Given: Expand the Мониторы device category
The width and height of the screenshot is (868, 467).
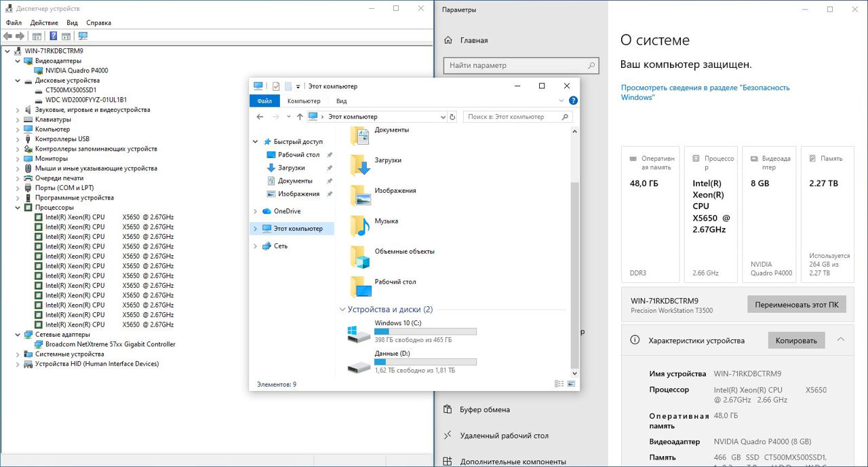Looking at the screenshot, I should (x=18, y=159).
